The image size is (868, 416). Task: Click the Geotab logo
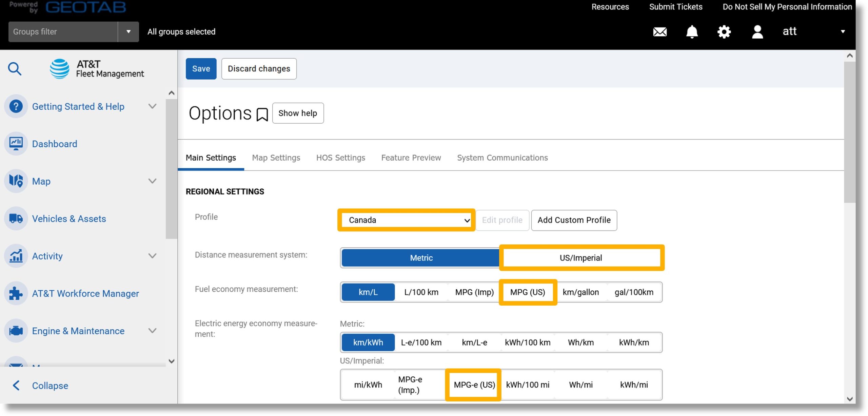point(85,7)
